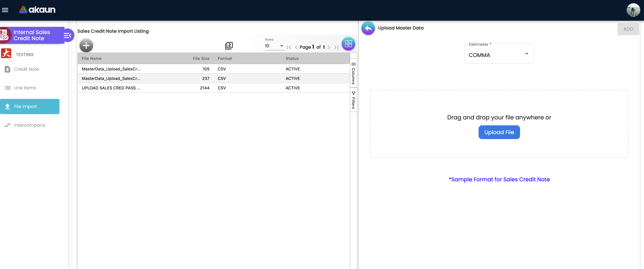Click CSV format in the 105 size row

221,69
